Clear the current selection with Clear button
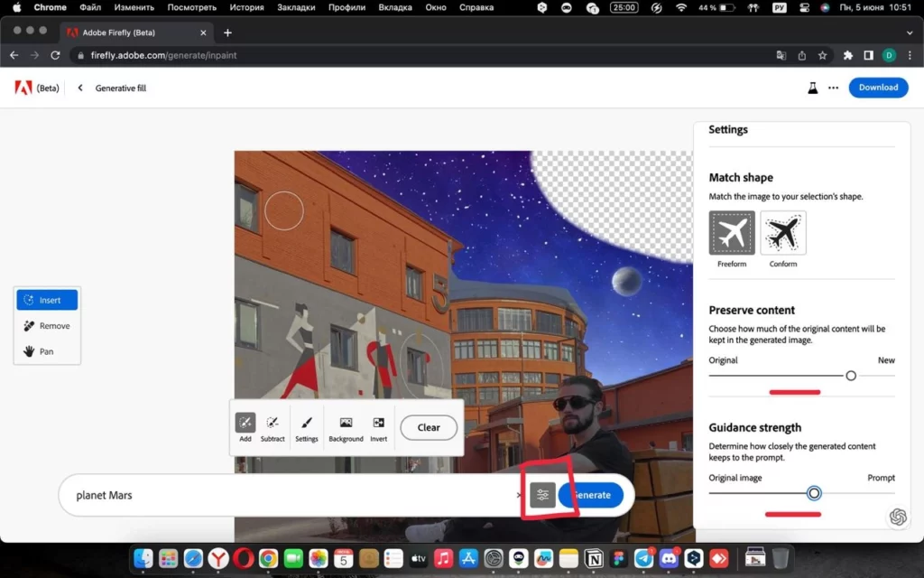The width and height of the screenshot is (924, 578). tap(428, 427)
